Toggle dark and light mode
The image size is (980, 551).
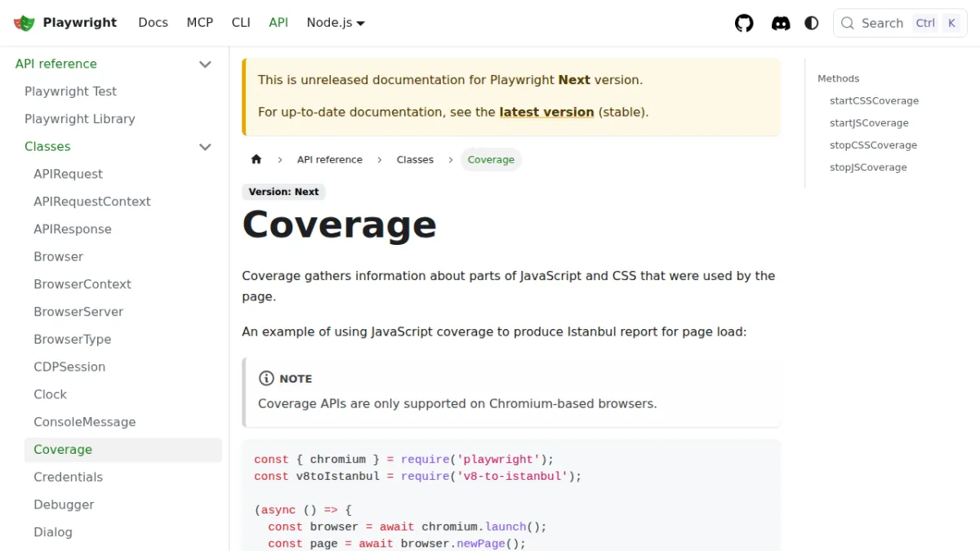812,23
